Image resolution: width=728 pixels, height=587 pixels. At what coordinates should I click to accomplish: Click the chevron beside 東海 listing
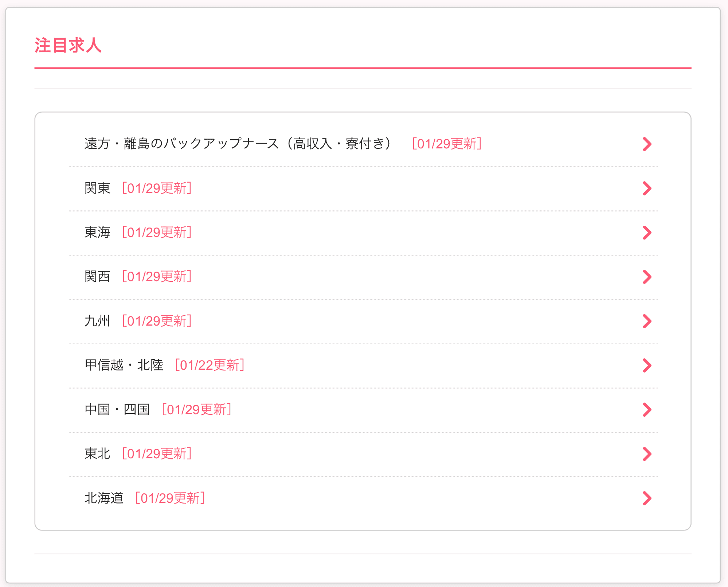pyautogui.click(x=647, y=233)
